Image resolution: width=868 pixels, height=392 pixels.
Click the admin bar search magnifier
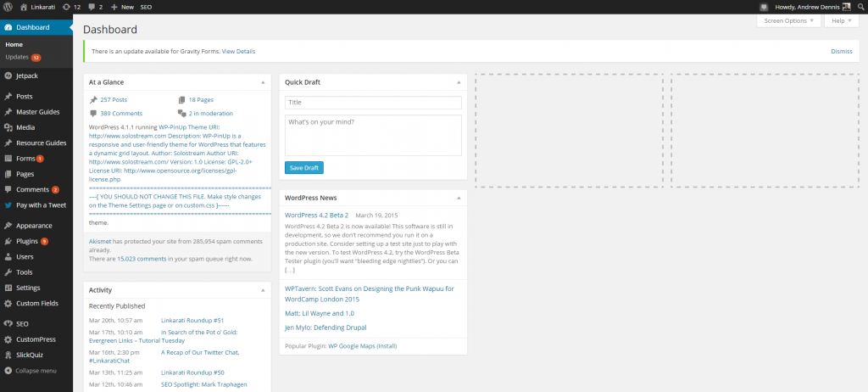click(x=860, y=7)
